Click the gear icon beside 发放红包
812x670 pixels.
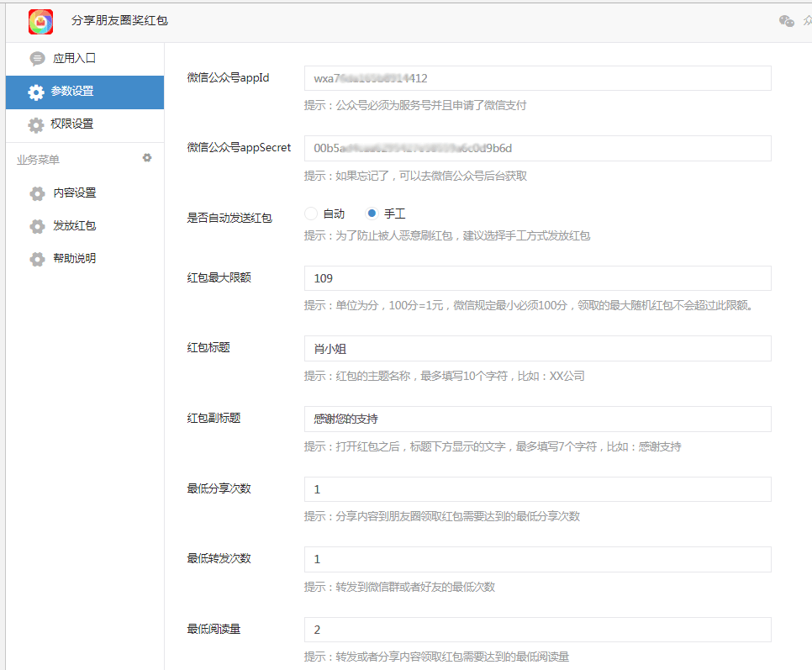tap(37, 226)
